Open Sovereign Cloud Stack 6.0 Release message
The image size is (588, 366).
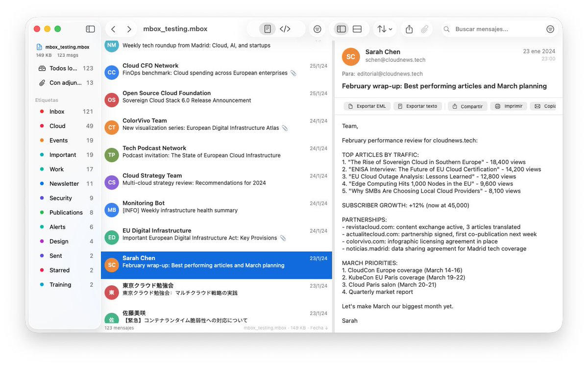[216, 100]
